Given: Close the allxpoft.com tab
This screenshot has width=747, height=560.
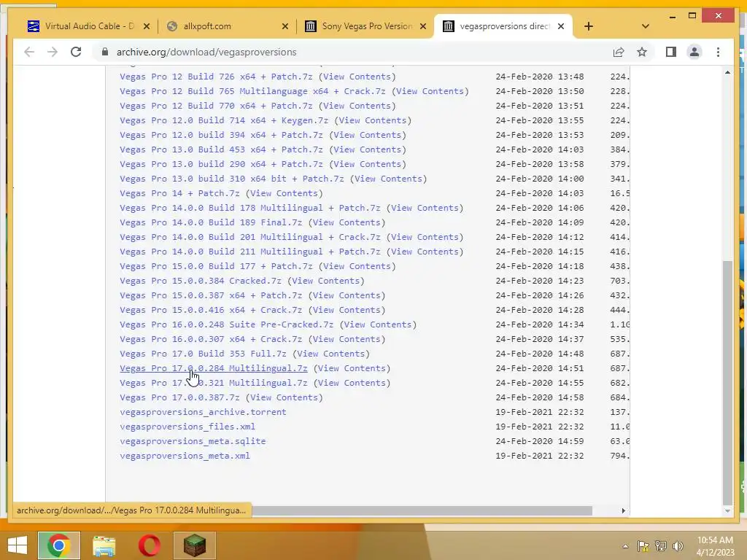Looking at the screenshot, I should tap(285, 26).
